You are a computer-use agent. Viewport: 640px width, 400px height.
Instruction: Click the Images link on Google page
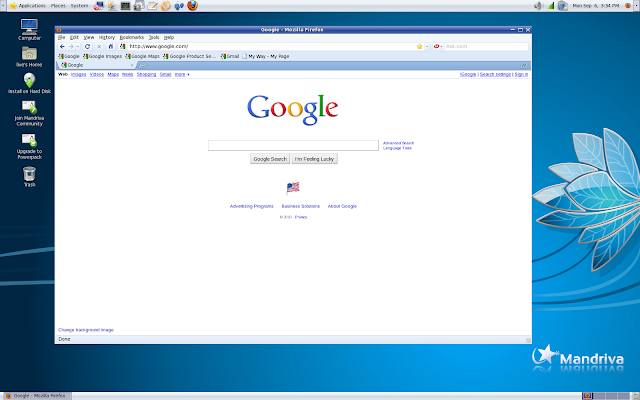tap(78, 74)
